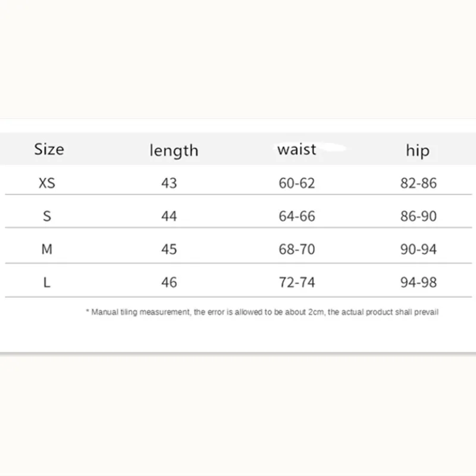Click the waist range 64-66
The image size is (476, 476).
(297, 216)
